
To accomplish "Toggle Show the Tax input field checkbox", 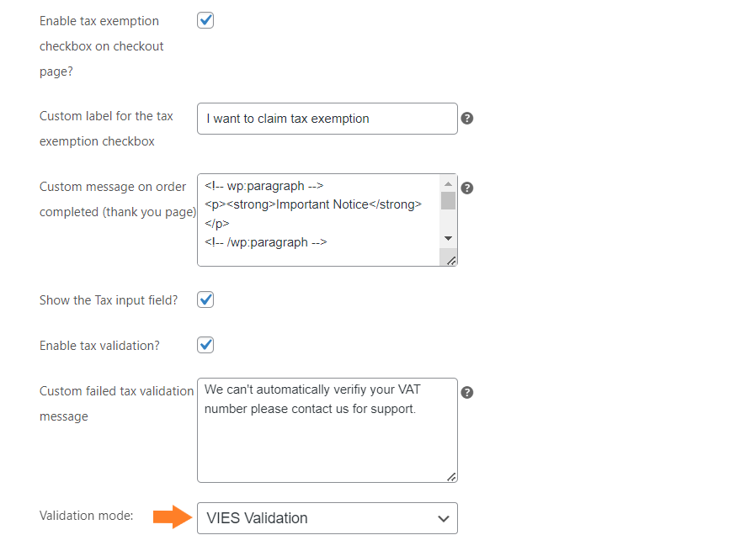I will point(205,299).
